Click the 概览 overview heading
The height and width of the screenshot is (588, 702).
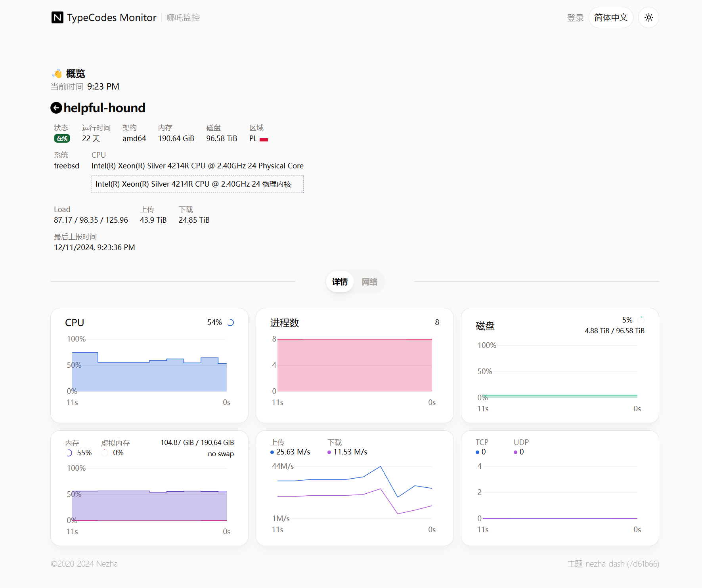(x=75, y=74)
